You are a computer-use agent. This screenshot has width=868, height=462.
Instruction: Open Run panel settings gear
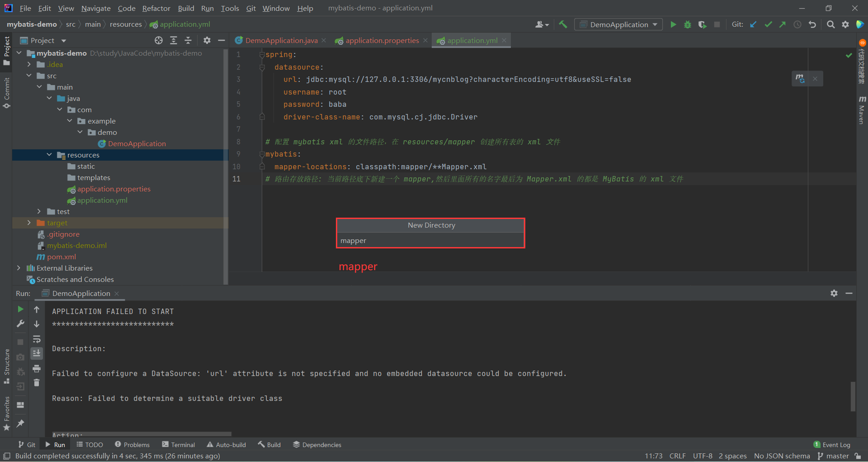pyautogui.click(x=834, y=293)
